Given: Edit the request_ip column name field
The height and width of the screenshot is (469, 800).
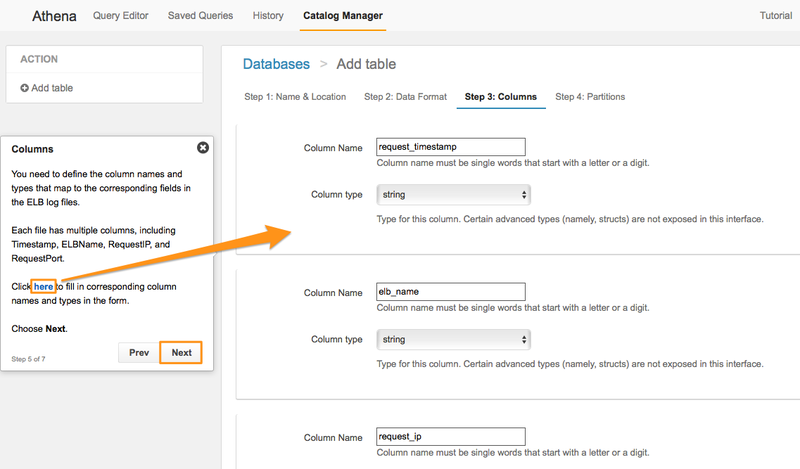Looking at the screenshot, I should click(x=451, y=436).
